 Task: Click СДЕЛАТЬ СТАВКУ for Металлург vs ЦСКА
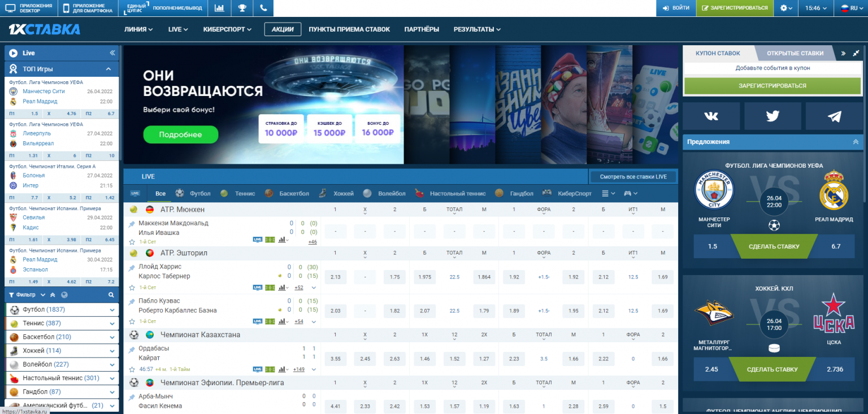pyautogui.click(x=772, y=369)
